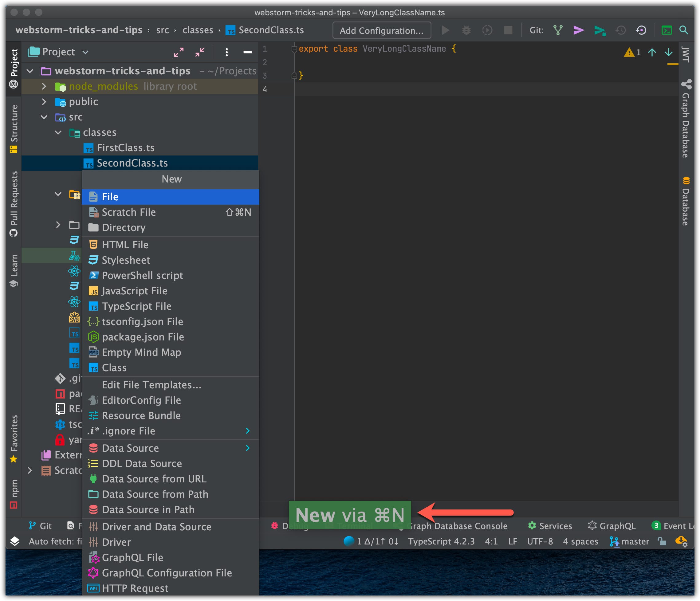Toggle the read-only lock icon in status bar

pos(662,541)
